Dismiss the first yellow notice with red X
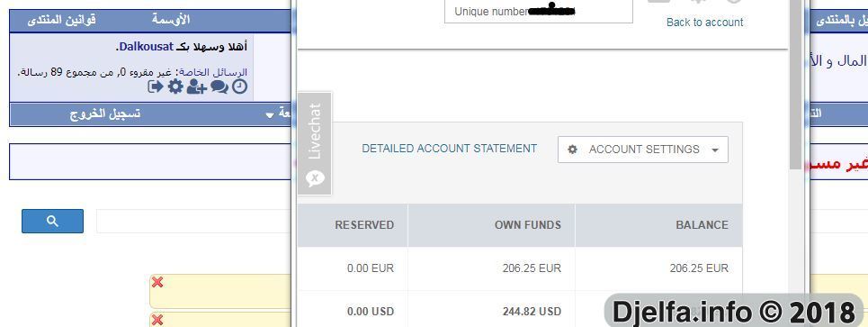The height and width of the screenshot is (327, 868). pos(157,283)
